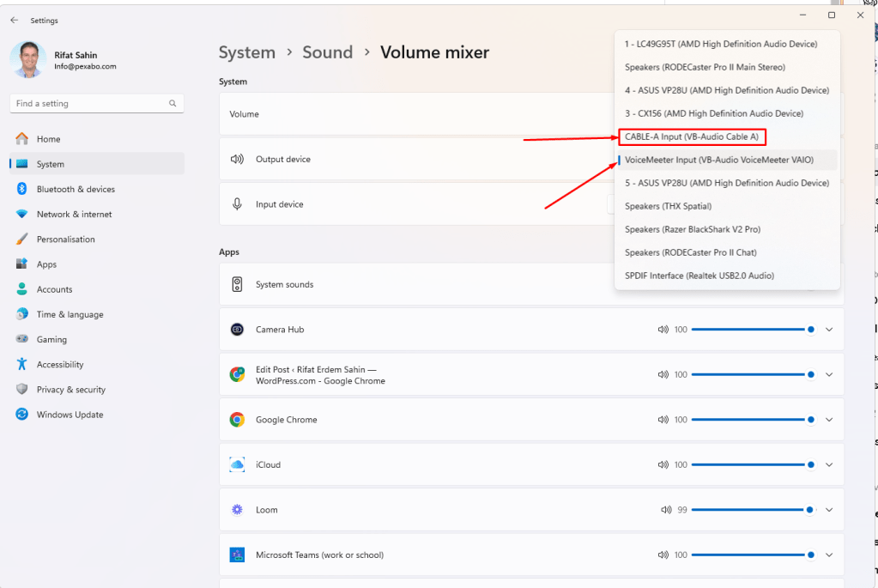Click the Accounts sidebar icon
The height and width of the screenshot is (588, 878).
pyautogui.click(x=21, y=289)
